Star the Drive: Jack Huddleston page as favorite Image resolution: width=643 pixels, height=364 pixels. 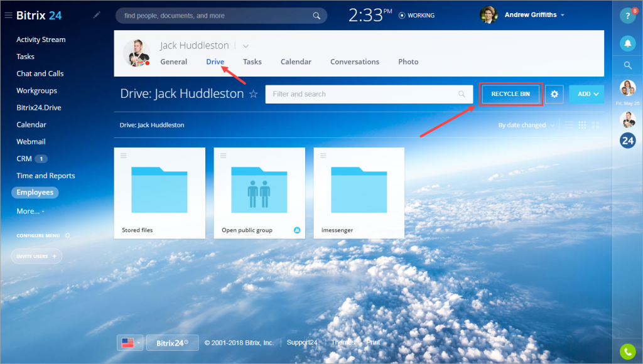click(254, 94)
